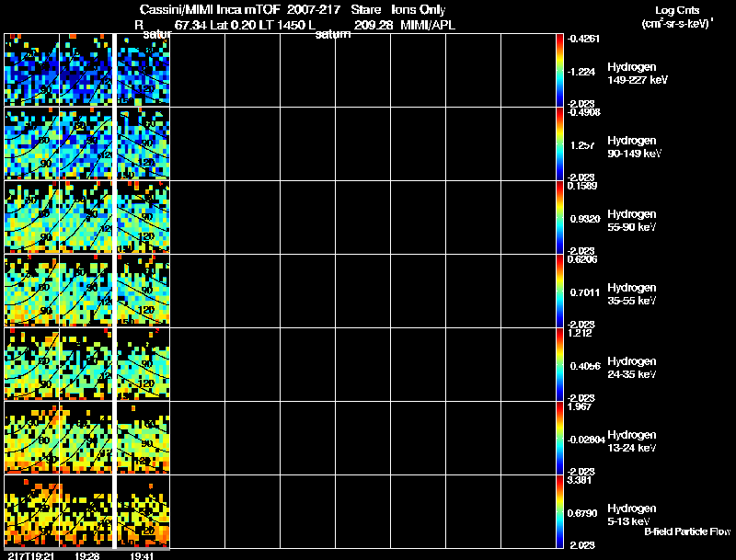Select second image in 13-24 keV row

pos(86,439)
